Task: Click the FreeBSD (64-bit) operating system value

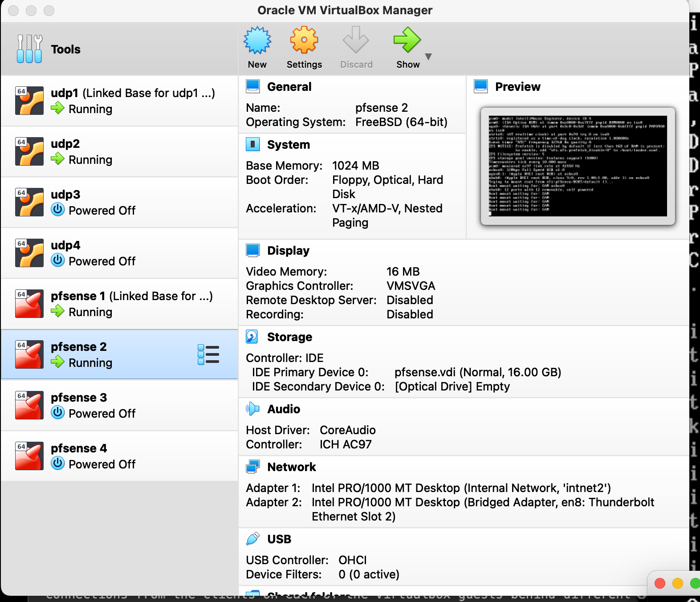Action: click(x=402, y=122)
